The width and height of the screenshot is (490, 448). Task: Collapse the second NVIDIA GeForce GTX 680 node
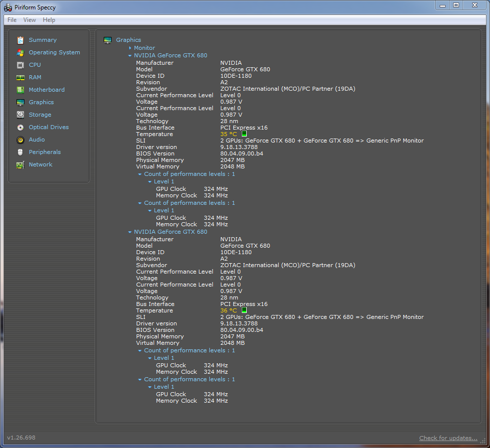(x=130, y=232)
